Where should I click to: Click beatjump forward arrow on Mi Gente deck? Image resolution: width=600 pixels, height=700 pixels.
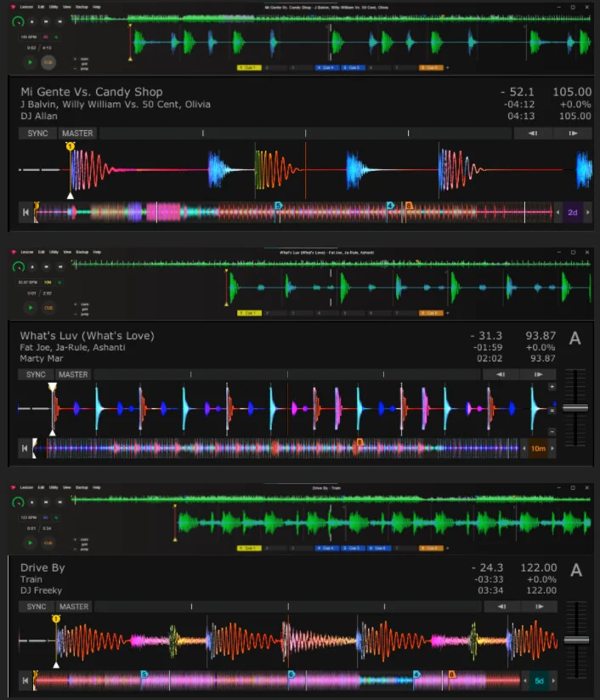[574, 133]
